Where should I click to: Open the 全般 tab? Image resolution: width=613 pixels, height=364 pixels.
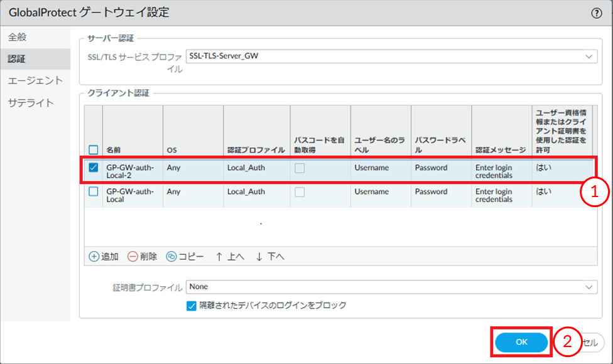tap(18, 37)
